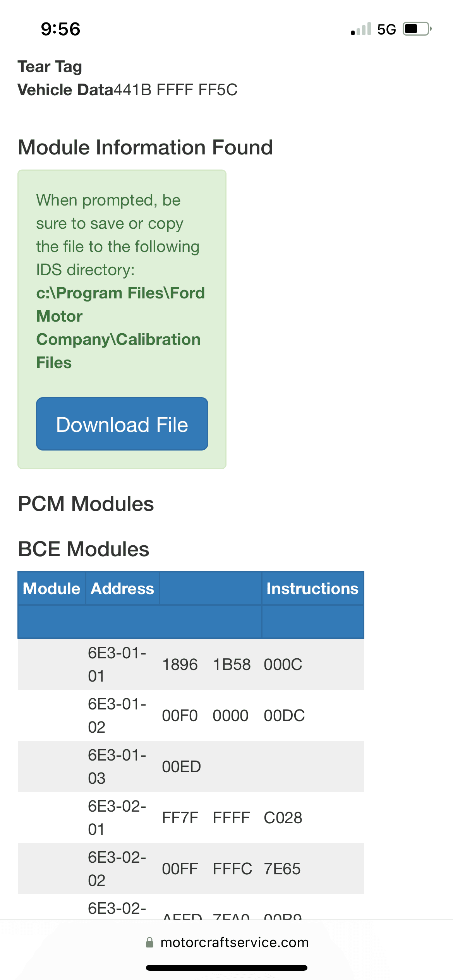The height and width of the screenshot is (980, 453).
Task: Tap the Calibration Files directory path text
Action: coord(120,327)
